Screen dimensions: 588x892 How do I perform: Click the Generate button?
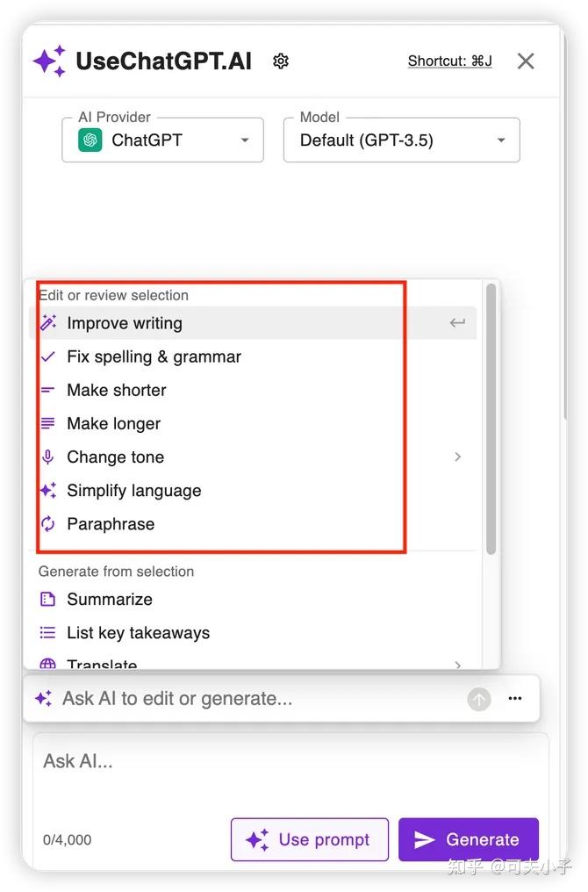coord(468,840)
